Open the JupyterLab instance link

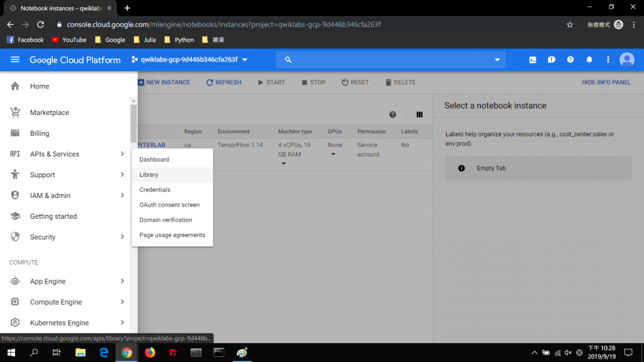coord(151,145)
